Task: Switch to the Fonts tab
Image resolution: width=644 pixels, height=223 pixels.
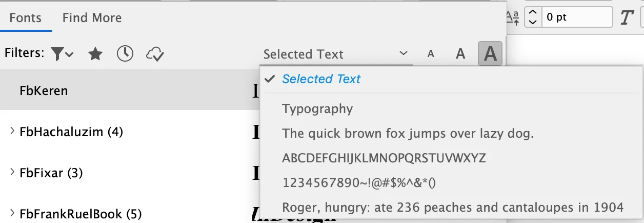Action: tap(25, 18)
